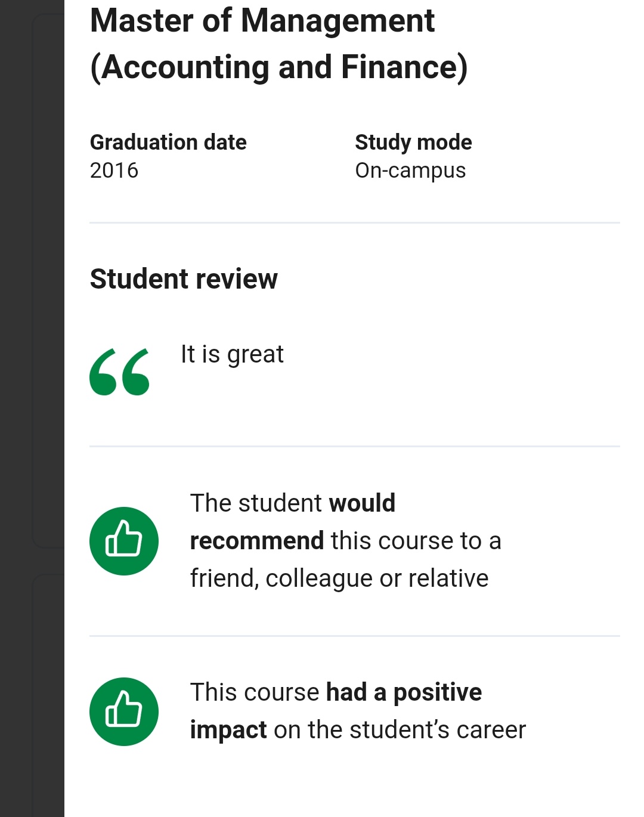Select the 2016 graduation year value
The image size is (644, 817).
(114, 171)
